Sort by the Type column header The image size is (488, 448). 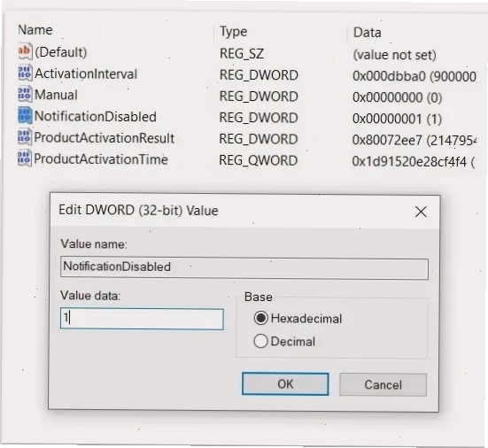coord(234,31)
